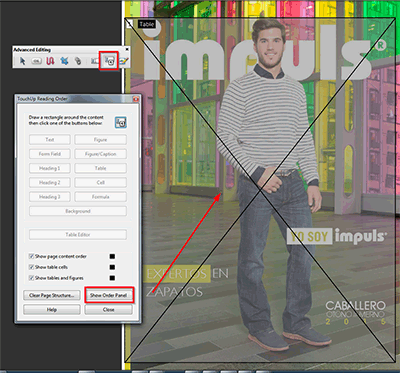Click the reading order icon inside the dialog
400x373 pixels.
tap(121, 122)
